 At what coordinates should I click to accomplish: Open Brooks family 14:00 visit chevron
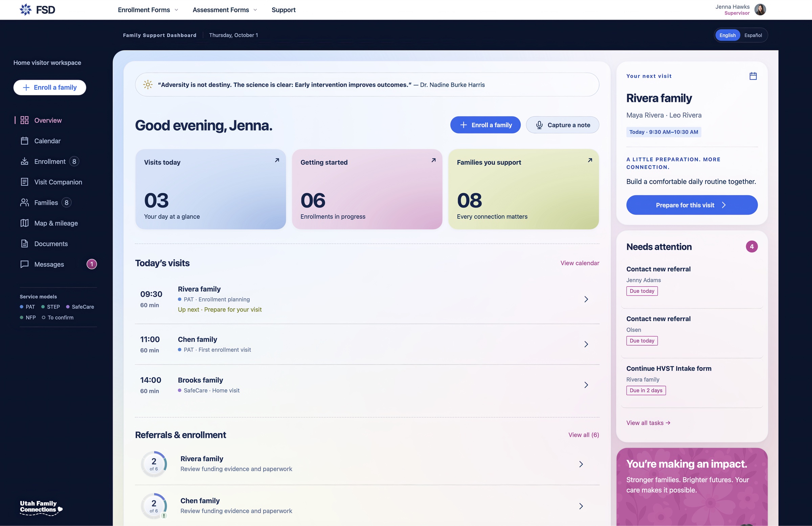tap(586, 385)
